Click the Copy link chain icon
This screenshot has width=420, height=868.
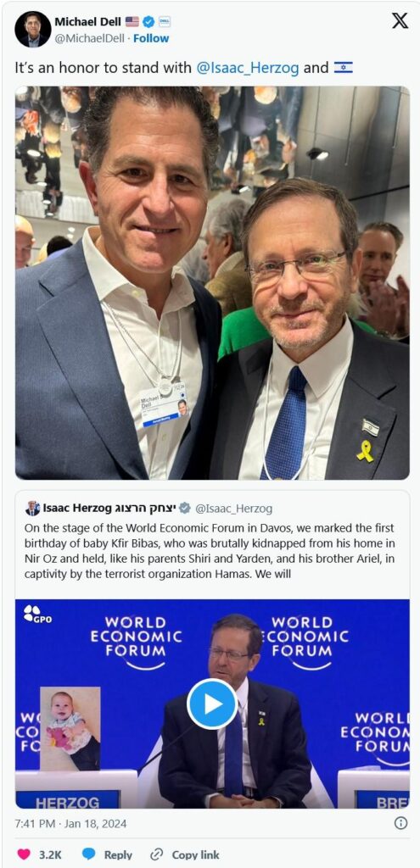(157, 854)
